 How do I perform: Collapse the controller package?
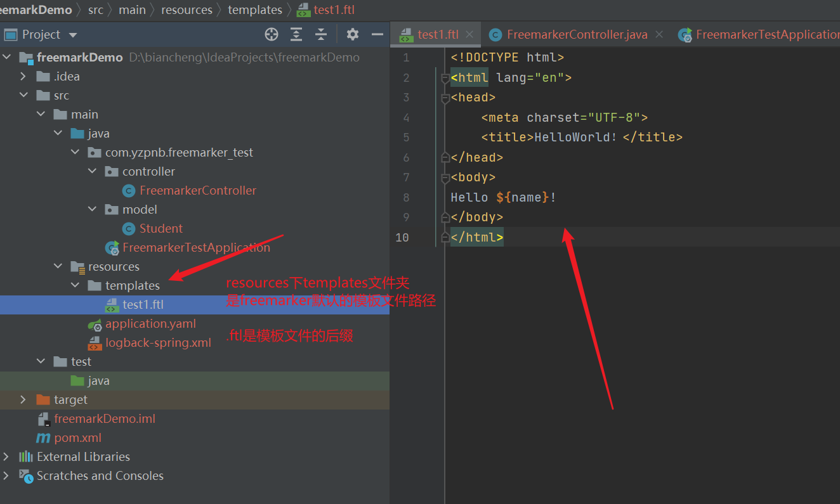pyautogui.click(x=93, y=171)
